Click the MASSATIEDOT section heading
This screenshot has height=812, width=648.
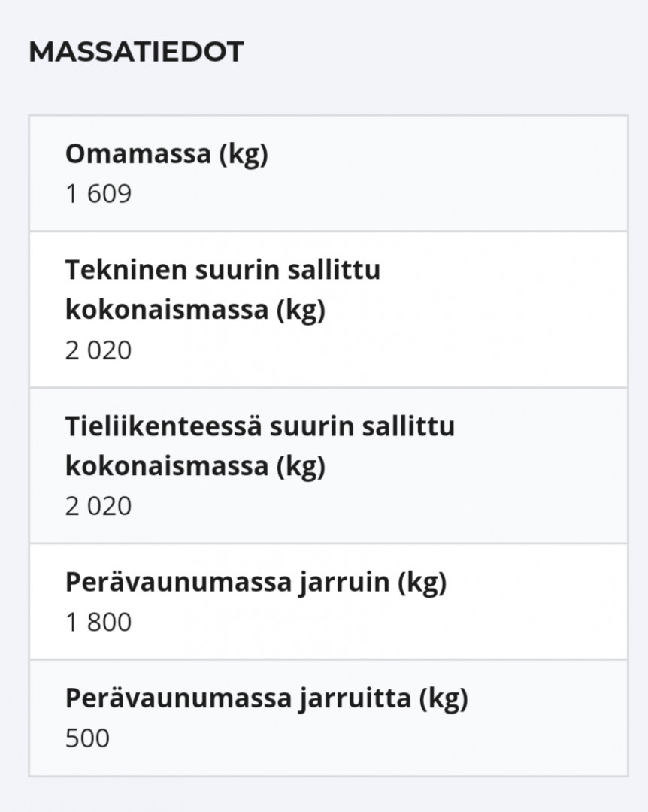136,52
